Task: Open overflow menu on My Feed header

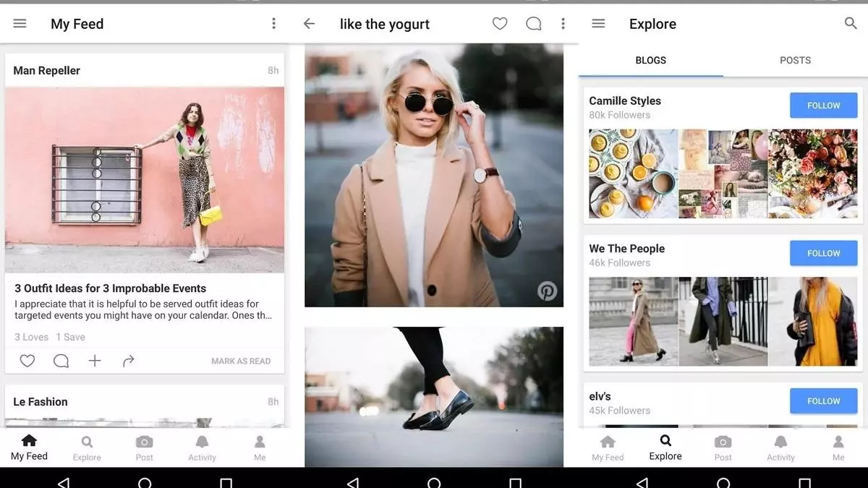Action: click(273, 24)
